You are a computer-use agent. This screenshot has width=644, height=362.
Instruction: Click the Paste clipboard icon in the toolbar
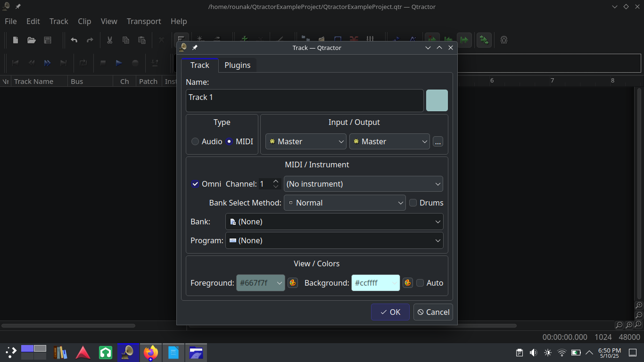[141, 40]
